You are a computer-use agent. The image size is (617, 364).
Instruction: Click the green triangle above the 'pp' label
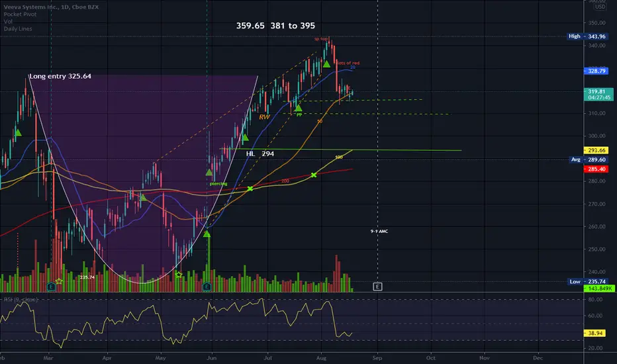(299, 108)
